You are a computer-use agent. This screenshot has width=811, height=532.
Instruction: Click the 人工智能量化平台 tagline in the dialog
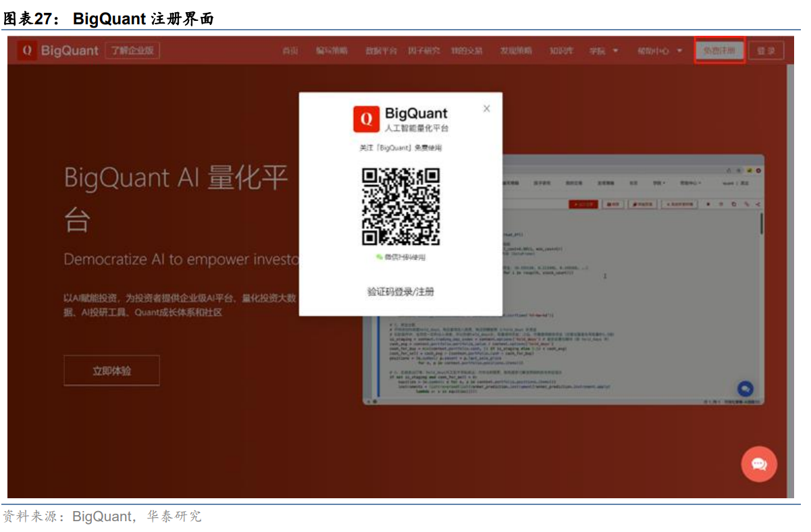point(417,128)
